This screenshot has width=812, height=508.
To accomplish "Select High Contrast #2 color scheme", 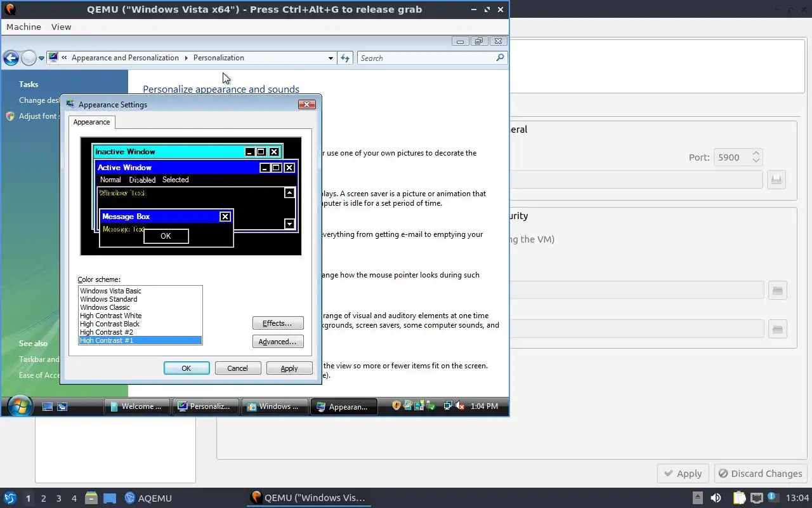I will [x=140, y=332].
